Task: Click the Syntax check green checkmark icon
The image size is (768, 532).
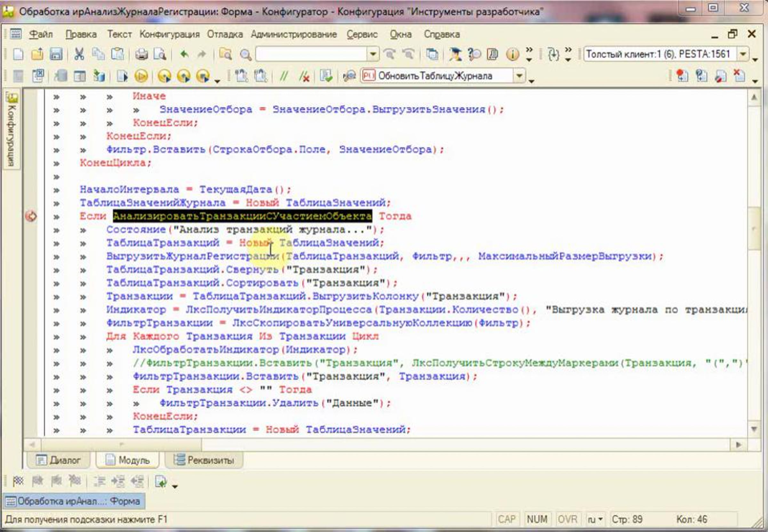Action: point(326,76)
